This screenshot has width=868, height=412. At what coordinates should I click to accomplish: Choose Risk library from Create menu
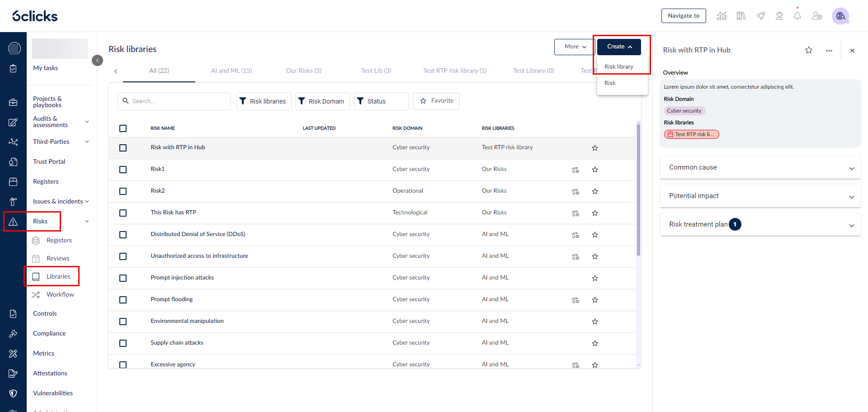[x=618, y=66]
